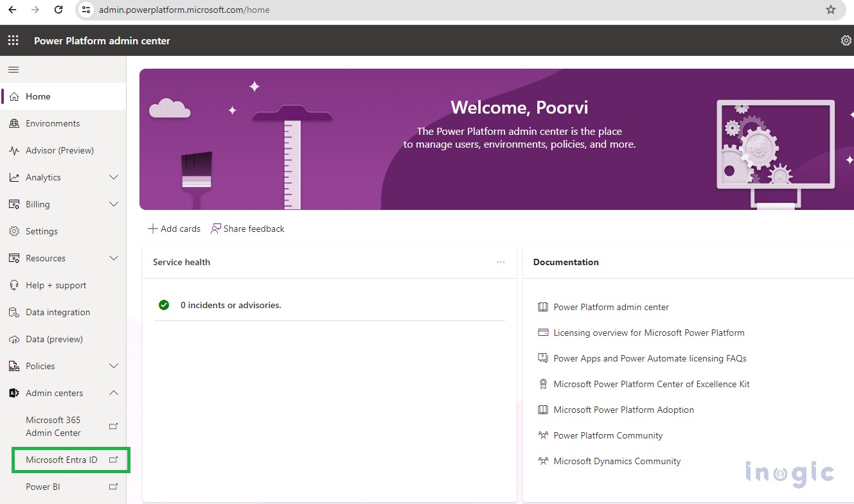Open Microsoft Power Platform Center of Excellence Kit
The height and width of the screenshot is (504, 854).
click(652, 384)
